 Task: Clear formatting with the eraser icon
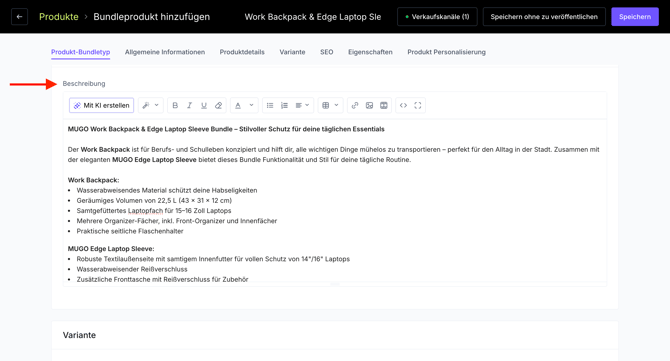pos(218,105)
